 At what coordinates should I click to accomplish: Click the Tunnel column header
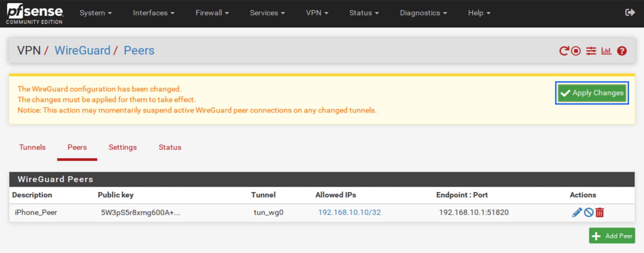click(x=263, y=195)
